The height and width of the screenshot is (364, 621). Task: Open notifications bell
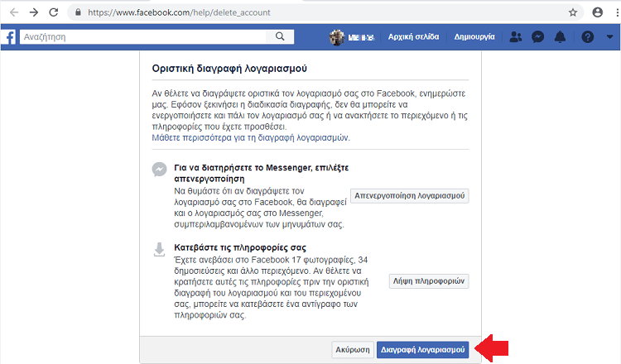click(x=560, y=36)
